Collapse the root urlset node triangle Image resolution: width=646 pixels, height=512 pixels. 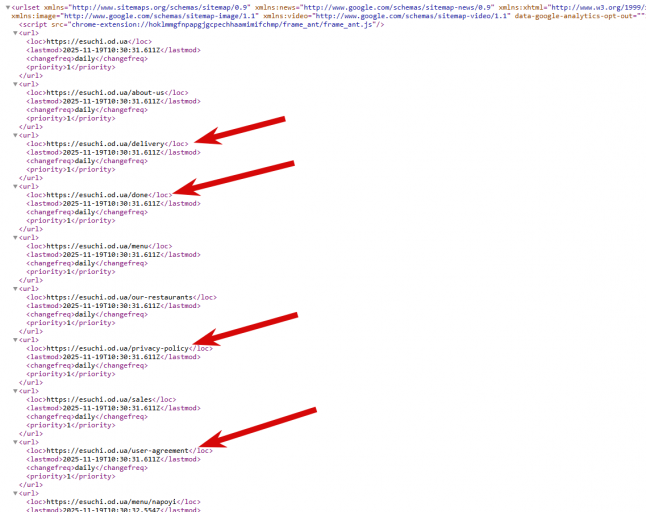[x=8, y=7]
